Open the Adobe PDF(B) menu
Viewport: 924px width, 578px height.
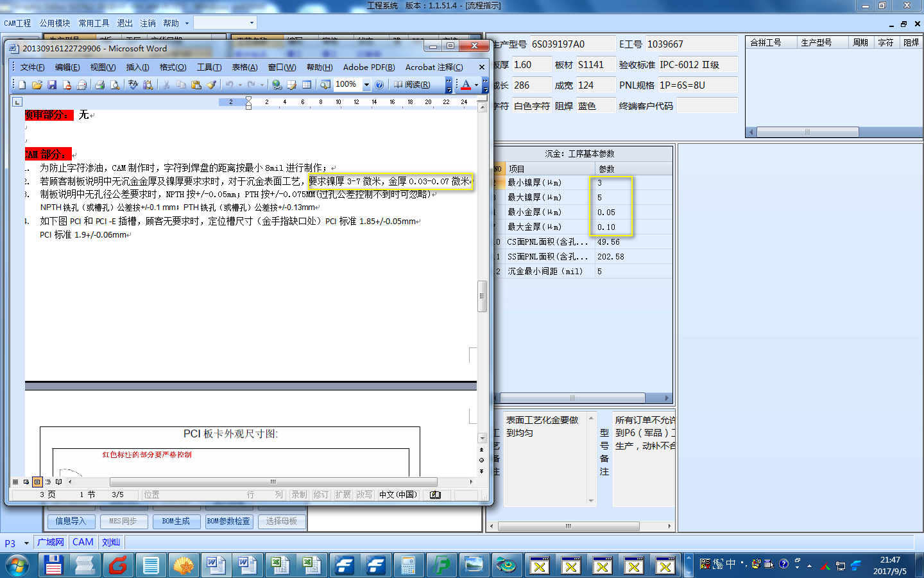[x=369, y=67]
